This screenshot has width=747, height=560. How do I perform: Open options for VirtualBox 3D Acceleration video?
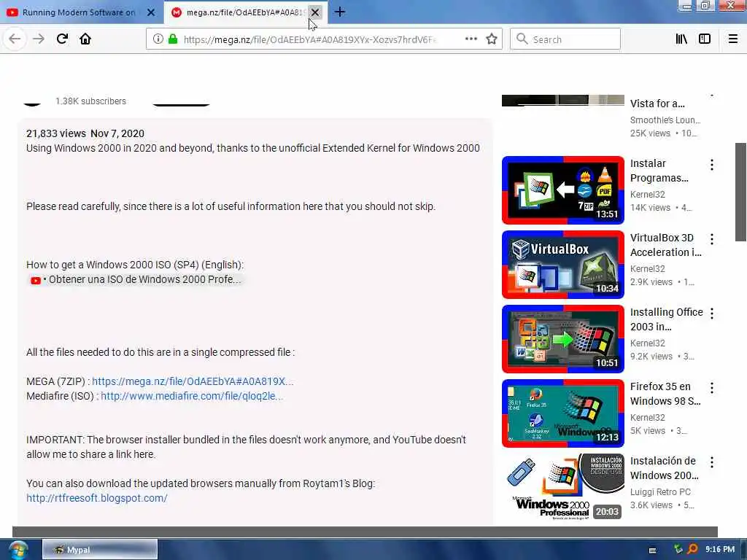[712, 239]
